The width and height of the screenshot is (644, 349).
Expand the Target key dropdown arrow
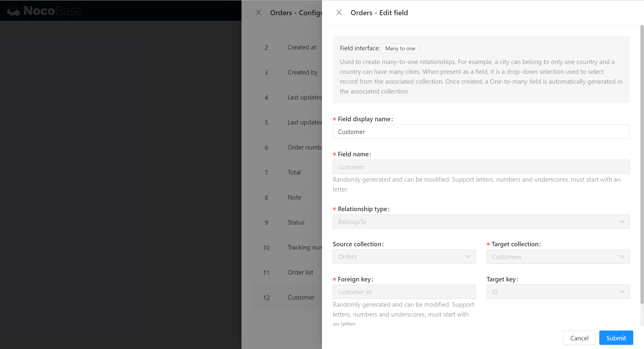[x=622, y=292]
